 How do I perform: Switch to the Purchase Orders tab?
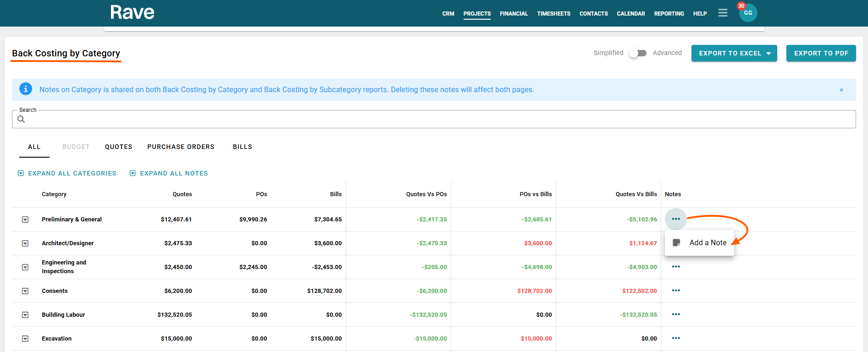(x=181, y=147)
